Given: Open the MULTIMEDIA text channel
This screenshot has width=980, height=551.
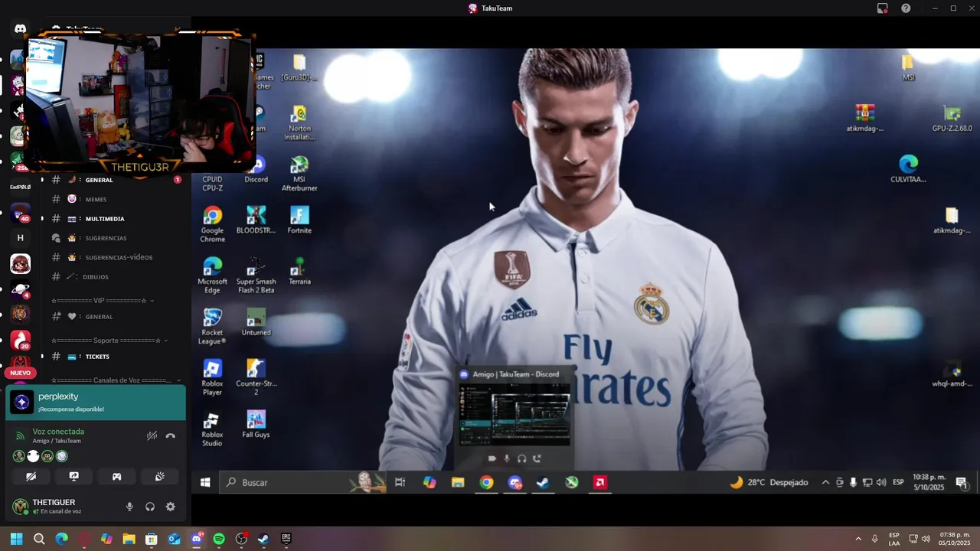Looking at the screenshot, I should tap(115, 219).
